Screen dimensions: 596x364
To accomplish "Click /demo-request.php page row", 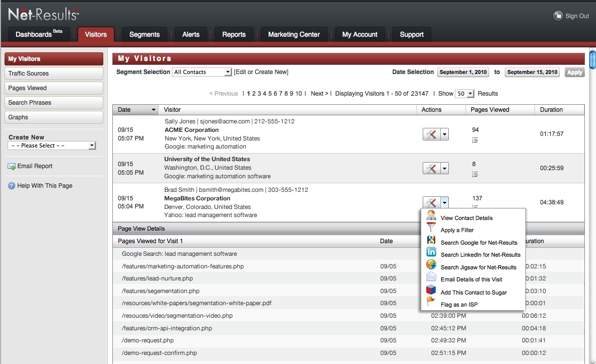I will click(349, 340).
